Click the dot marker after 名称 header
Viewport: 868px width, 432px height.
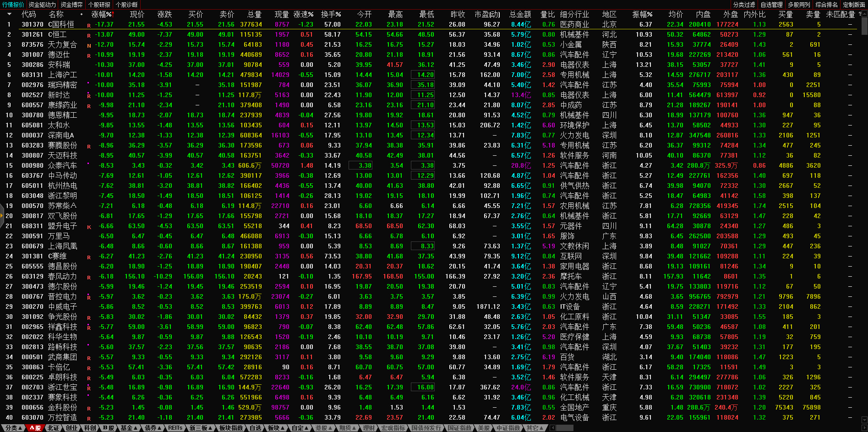click(x=82, y=15)
